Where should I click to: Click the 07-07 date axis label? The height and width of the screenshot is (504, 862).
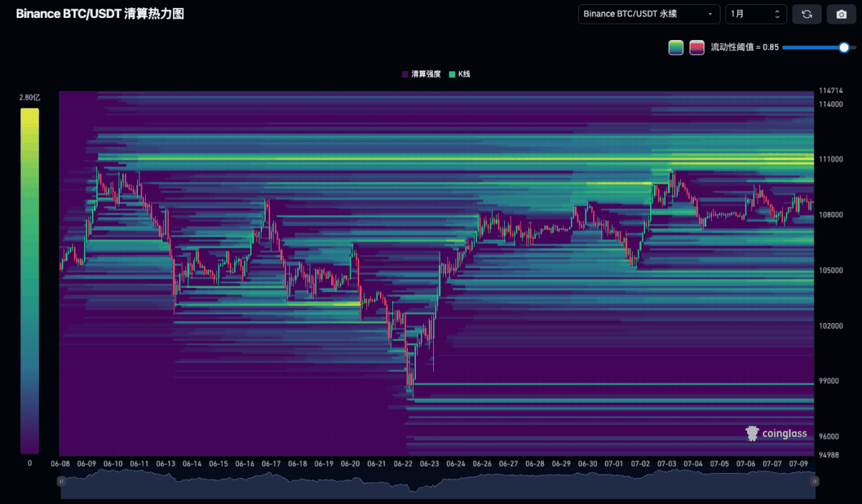(773, 464)
